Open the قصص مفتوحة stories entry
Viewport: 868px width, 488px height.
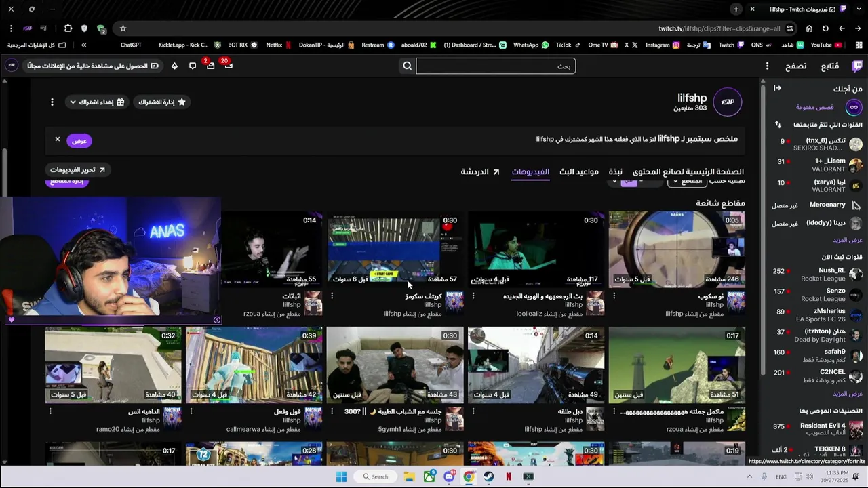pyautogui.click(x=821, y=107)
